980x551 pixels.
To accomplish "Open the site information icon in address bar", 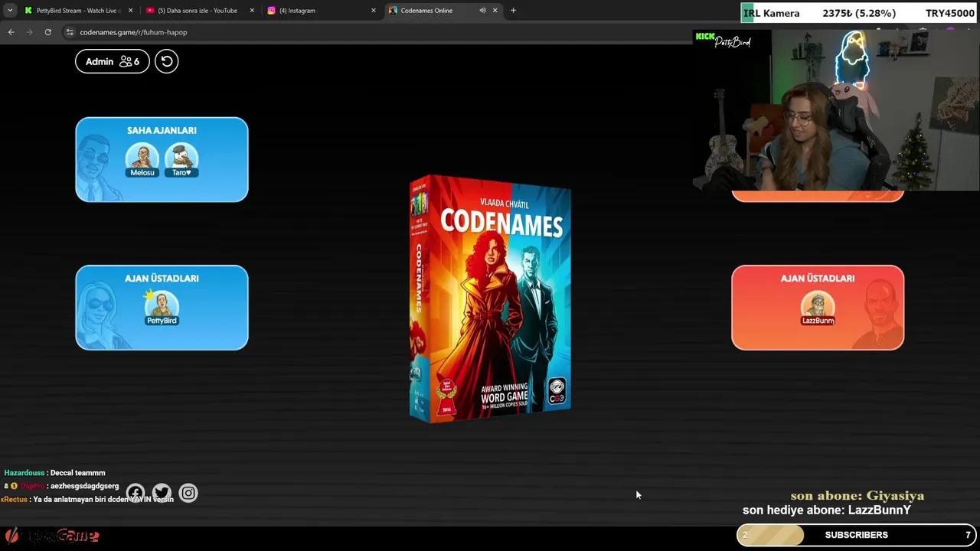I will [x=70, y=32].
